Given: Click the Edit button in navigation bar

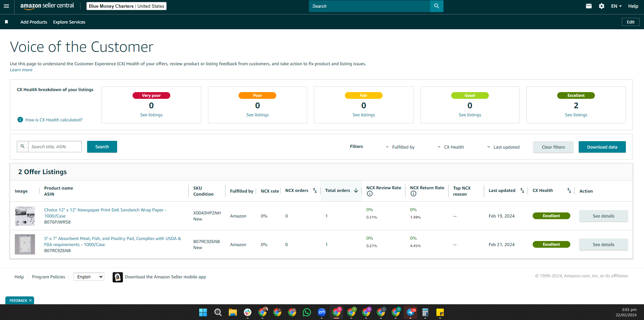Looking at the screenshot, I should click(x=631, y=22).
